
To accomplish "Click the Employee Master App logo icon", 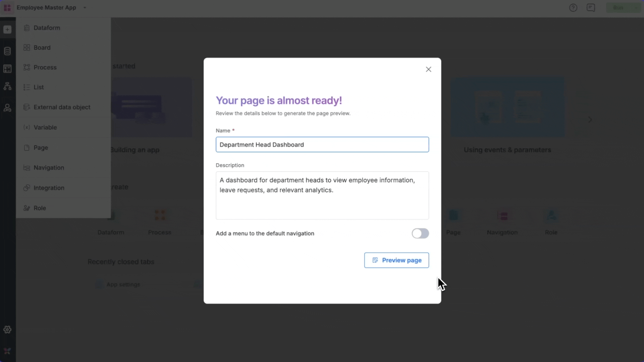I will 7,7.
